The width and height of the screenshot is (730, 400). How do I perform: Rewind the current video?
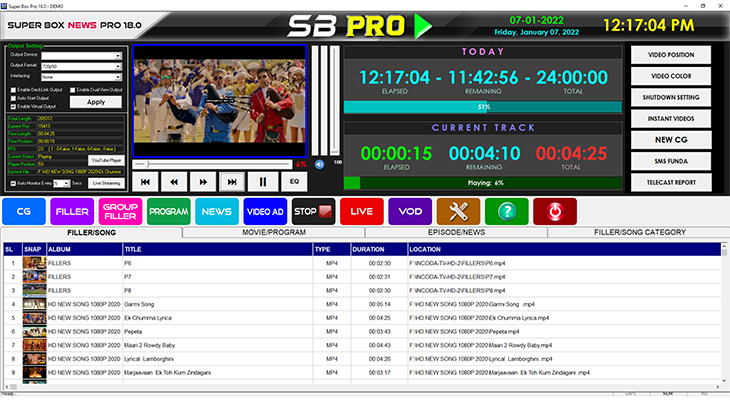[x=174, y=182]
